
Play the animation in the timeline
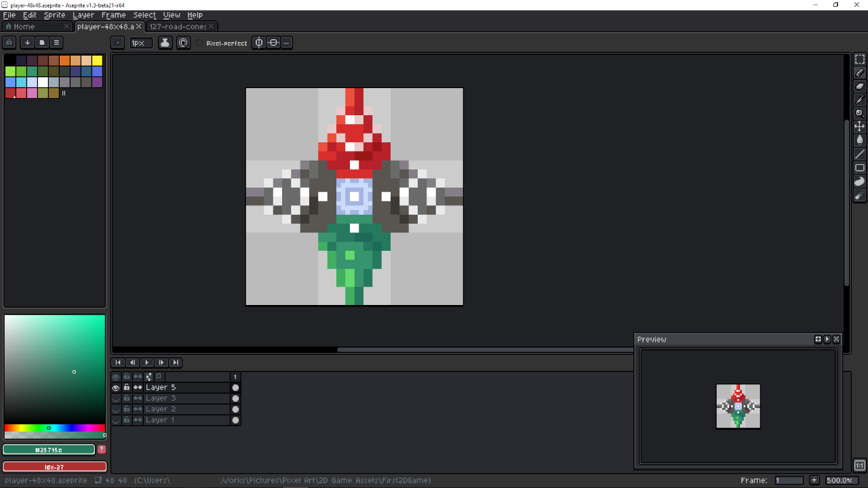146,363
